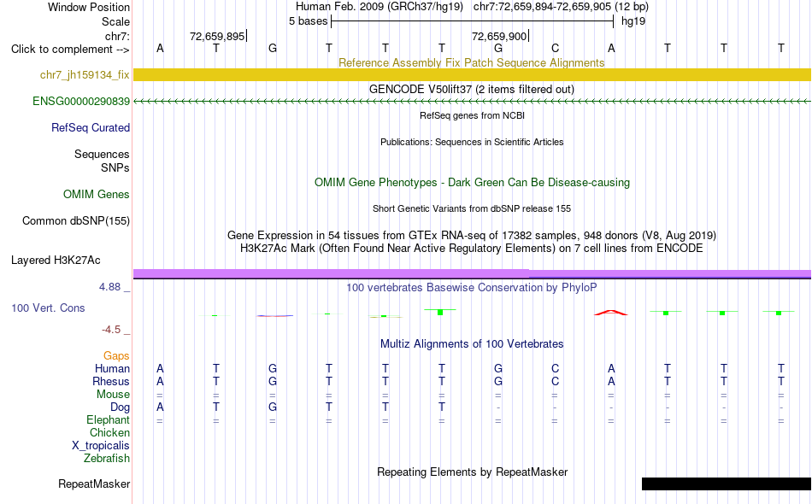Screen dimensions: 812x504
Task: Click the 'RefSeq genes from NCBI' title
Action: 472,115
